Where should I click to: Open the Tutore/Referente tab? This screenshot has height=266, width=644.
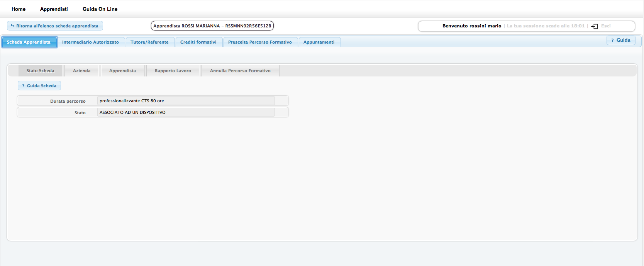[x=149, y=42]
